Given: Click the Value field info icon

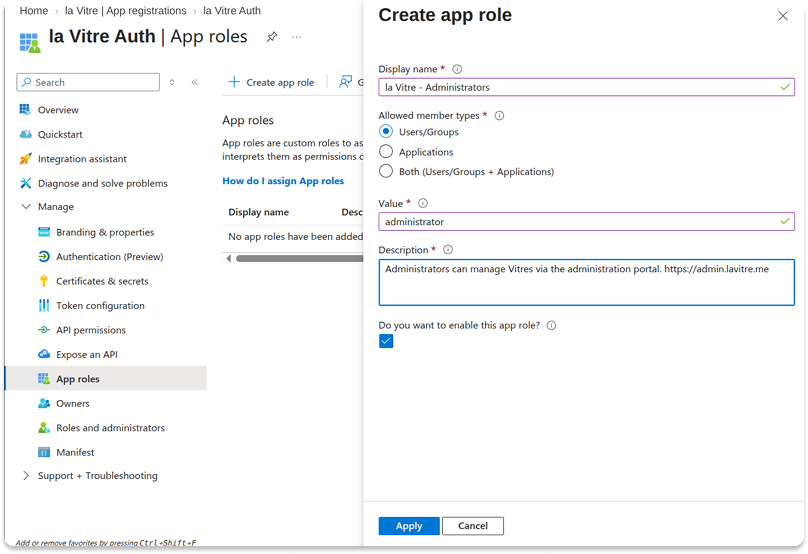Looking at the screenshot, I should click(423, 203).
